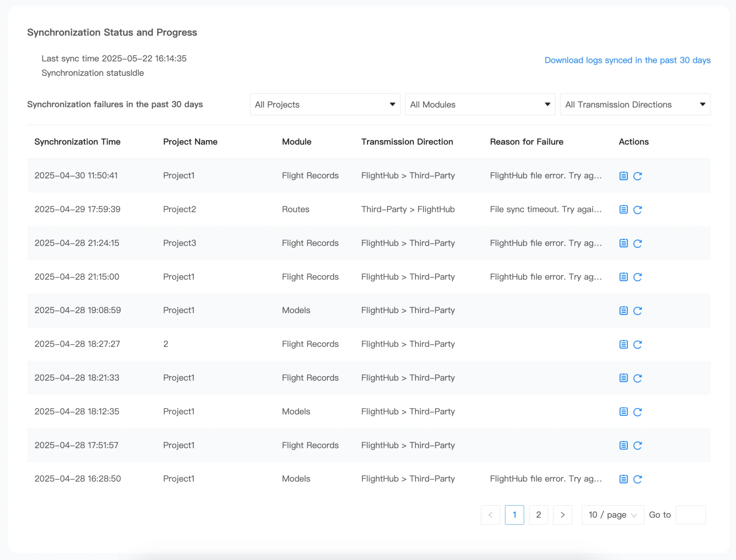Image resolution: width=736 pixels, height=560 pixels.
Task: View log details for Project3 row
Action: 623,243
